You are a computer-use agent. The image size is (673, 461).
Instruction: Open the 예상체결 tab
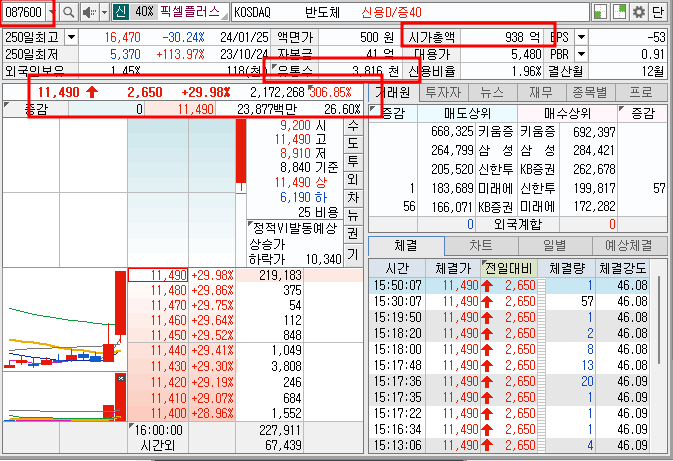(629, 246)
